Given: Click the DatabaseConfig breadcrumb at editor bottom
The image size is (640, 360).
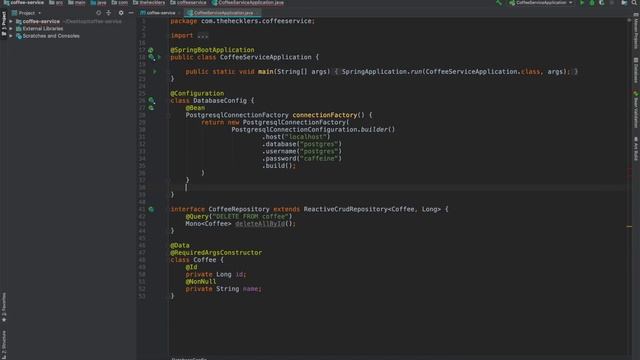Looking at the screenshot, I should [x=189, y=358].
